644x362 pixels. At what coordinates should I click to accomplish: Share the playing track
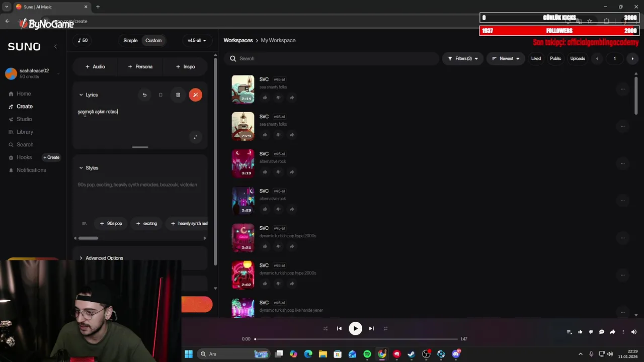612,332
